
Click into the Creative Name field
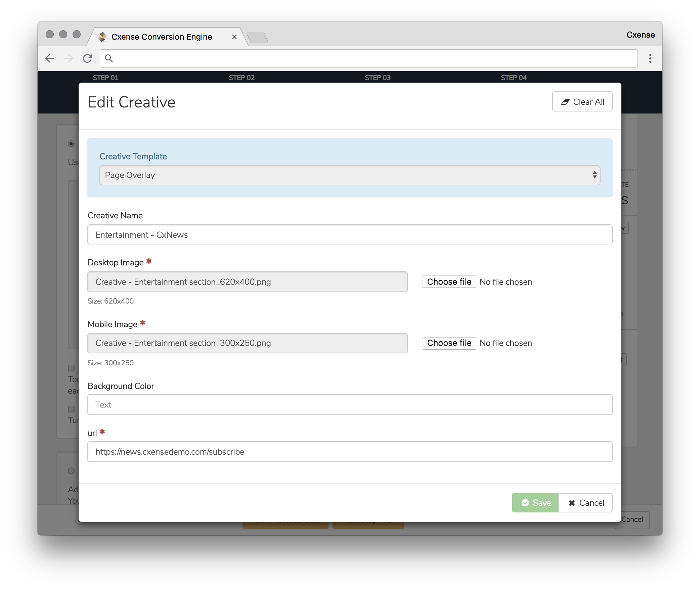tap(350, 234)
